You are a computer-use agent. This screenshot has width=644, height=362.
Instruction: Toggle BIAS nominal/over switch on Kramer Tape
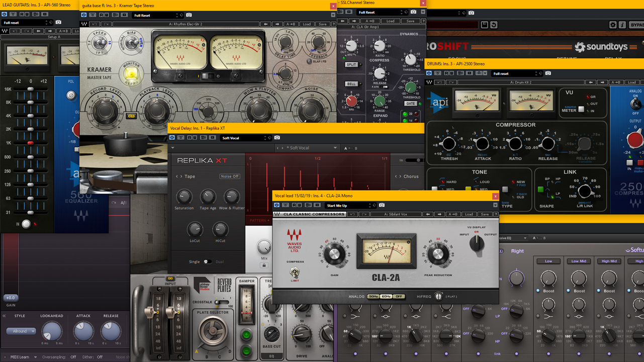click(x=133, y=42)
